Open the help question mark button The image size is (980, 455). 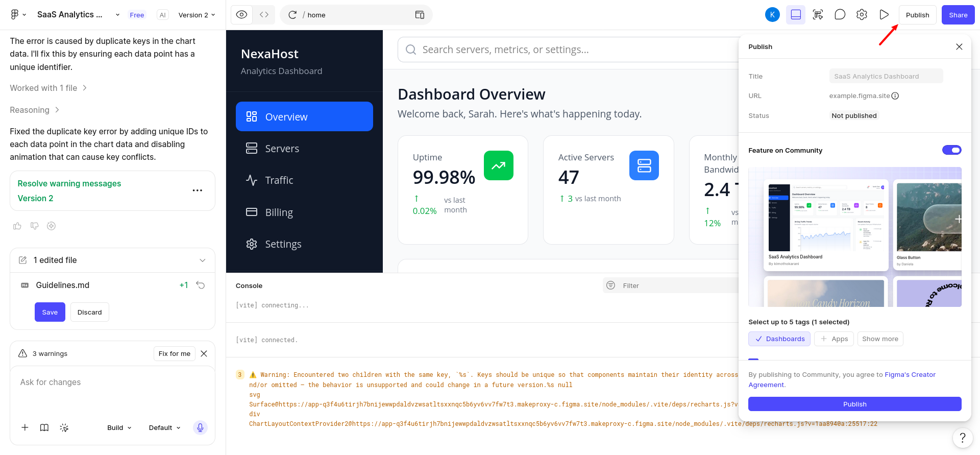point(962,438)
